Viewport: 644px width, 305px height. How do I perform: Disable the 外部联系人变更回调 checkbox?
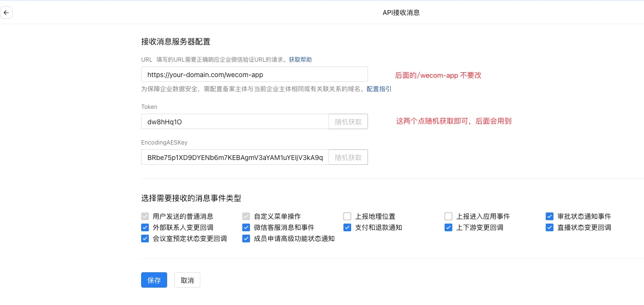(145, 227)
